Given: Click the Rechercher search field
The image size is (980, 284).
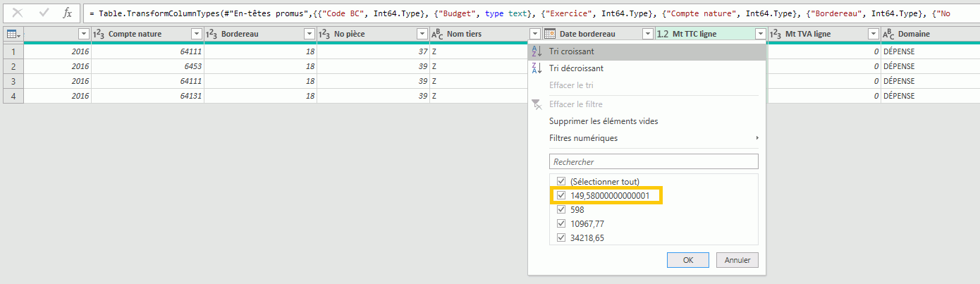Looking at the screenshot, I should 654,161.
